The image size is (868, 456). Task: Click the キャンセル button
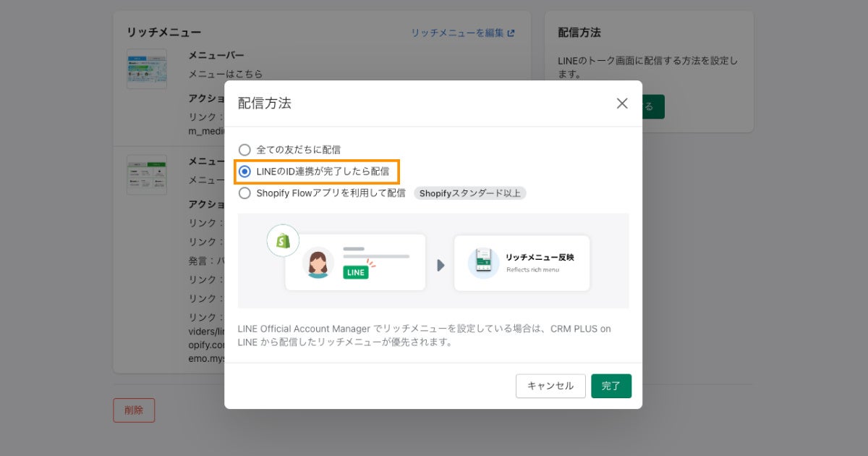[550, 386]
